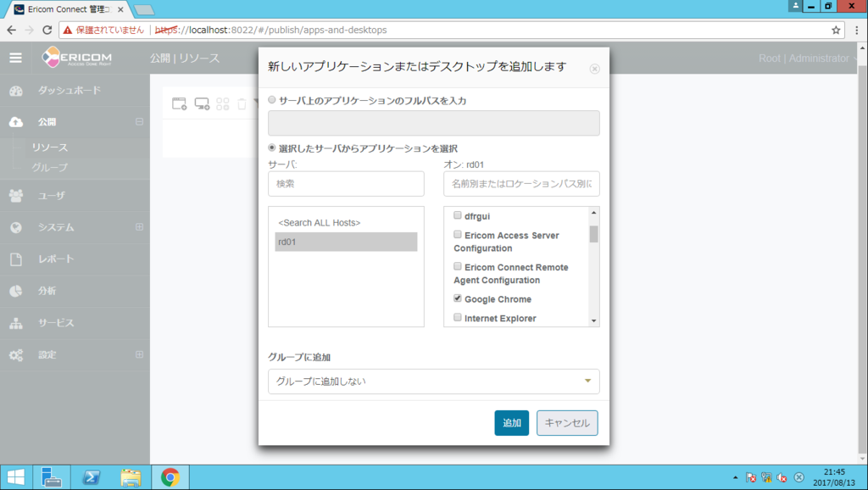Click the add desktop toolbar icon
Screen dimensions: 868x490
tap(202, 103)
